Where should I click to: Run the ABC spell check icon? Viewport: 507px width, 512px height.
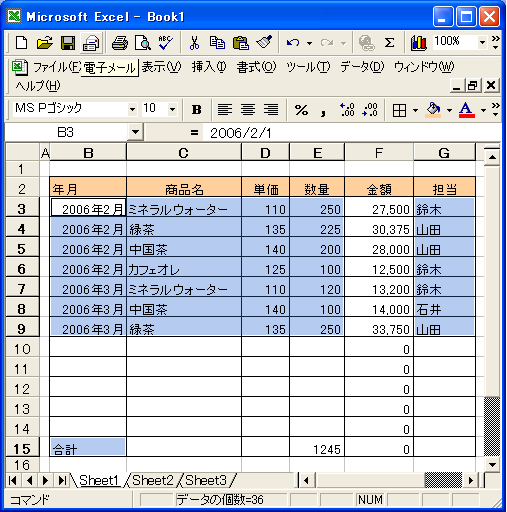(x=165, y=43)
